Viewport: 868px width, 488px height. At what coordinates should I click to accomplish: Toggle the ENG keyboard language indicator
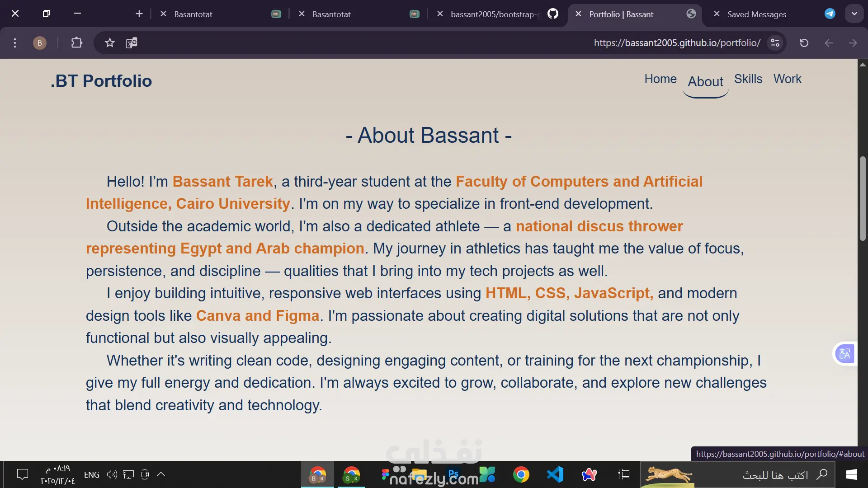pyautogui.click(x=92, y=474)
